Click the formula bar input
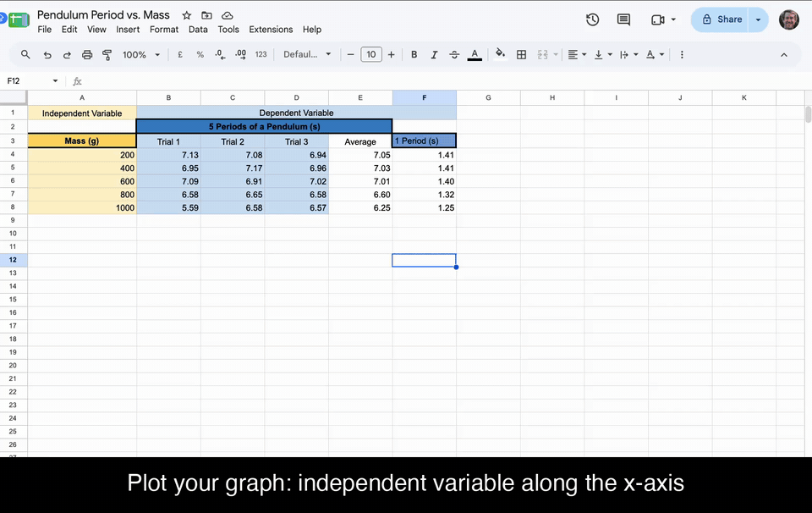The width and height of the screenshot is (812, 513). click(x=446, y=80)
